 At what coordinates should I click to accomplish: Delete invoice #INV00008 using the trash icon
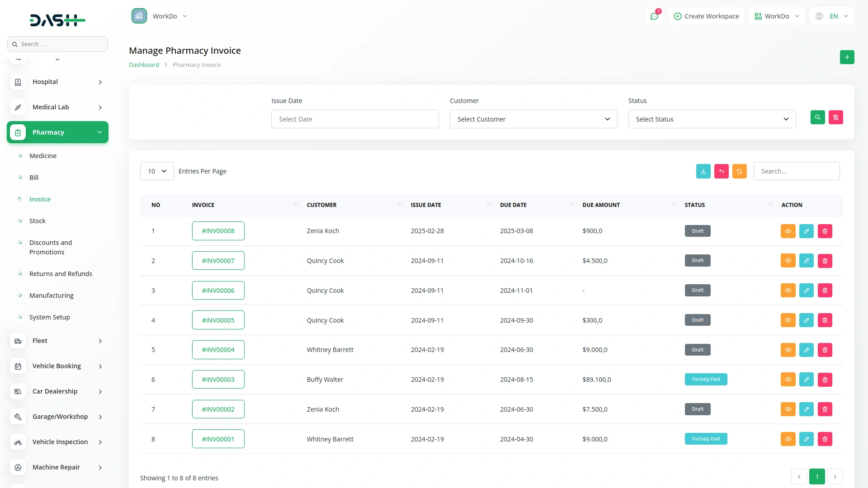(x=825, y=231)
